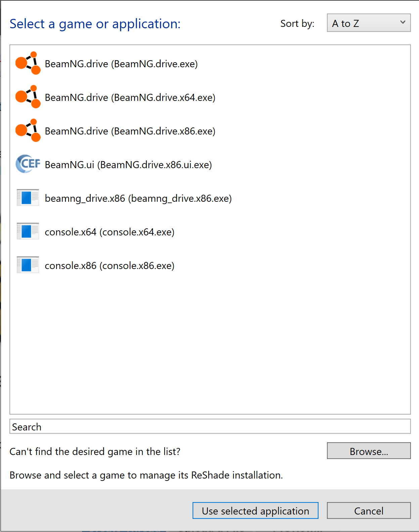
Task: Click into the Search field
Action: coord(210,426)
